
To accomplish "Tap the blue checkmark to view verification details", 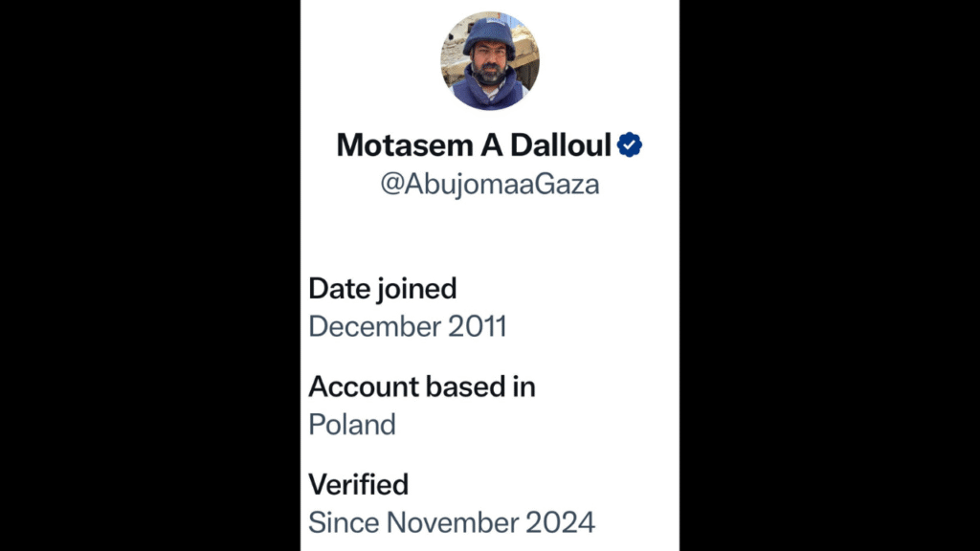I will point(631,145).
